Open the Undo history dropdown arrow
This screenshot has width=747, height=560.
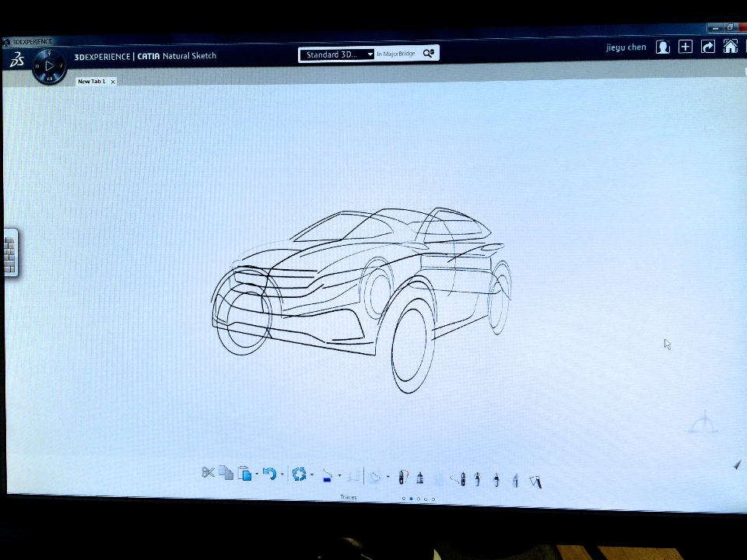pyautogui.click(x=282, y=474)
